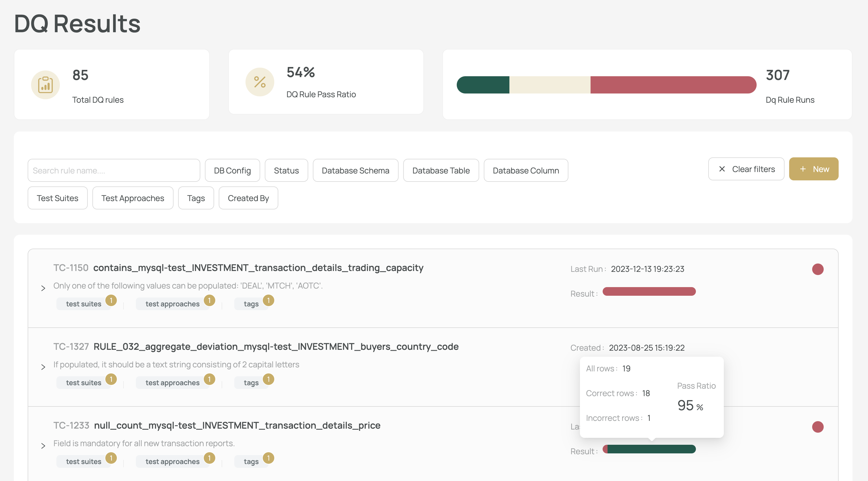The width and height of the screenshot is (868, 481).
Task: Click the Total DQ rules clipboard chart icon
Action: click(45, 85)
